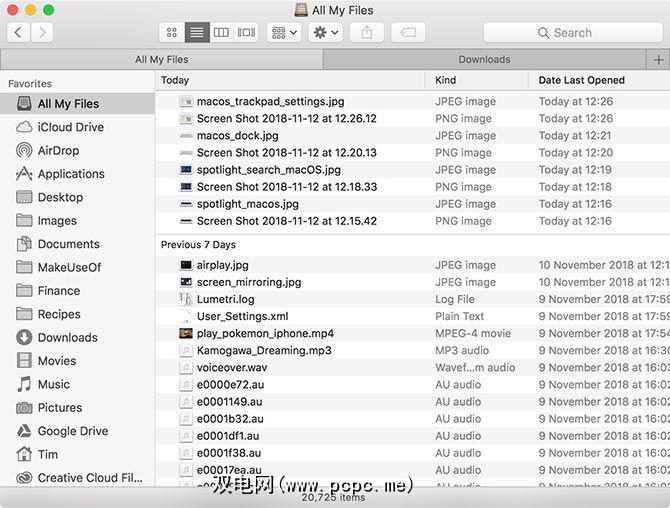Open AirDrop in the sidebar
Image resolution: width=670 pixels, height=508 pixels.
click(58, 150)
